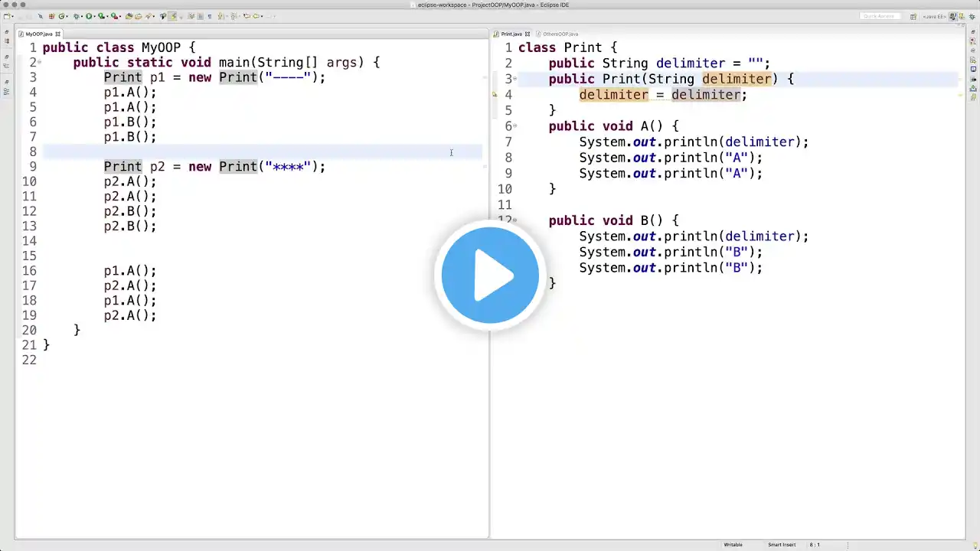This screenshot has width=980, height=551.
Task: Click the Last Edit Location icon
Action: pyautogui.click(x=247, y=16)
